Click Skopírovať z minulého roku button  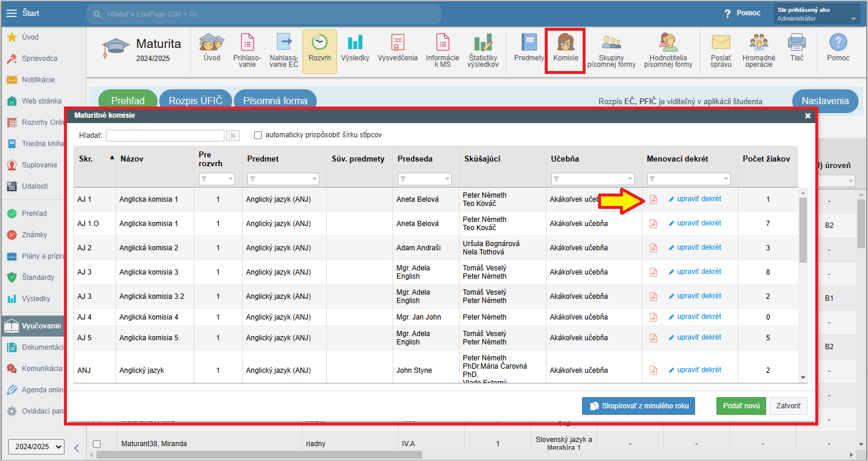(638, 406)
